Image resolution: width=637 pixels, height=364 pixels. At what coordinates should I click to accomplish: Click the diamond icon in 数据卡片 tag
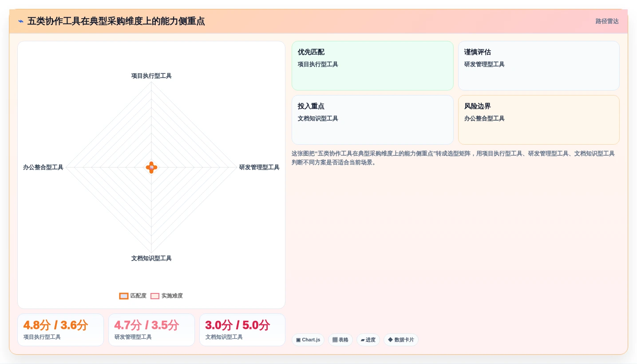tap(390, 340)
